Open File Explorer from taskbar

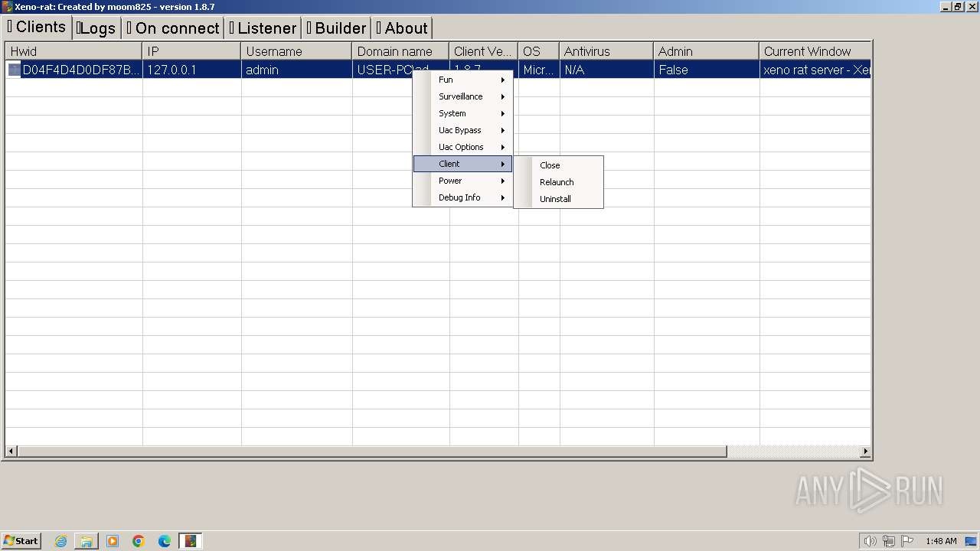pyautogui.click(x=87, y=541)
